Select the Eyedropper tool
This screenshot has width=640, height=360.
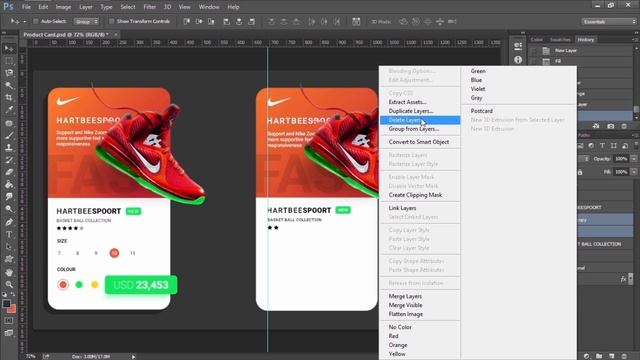9,110
